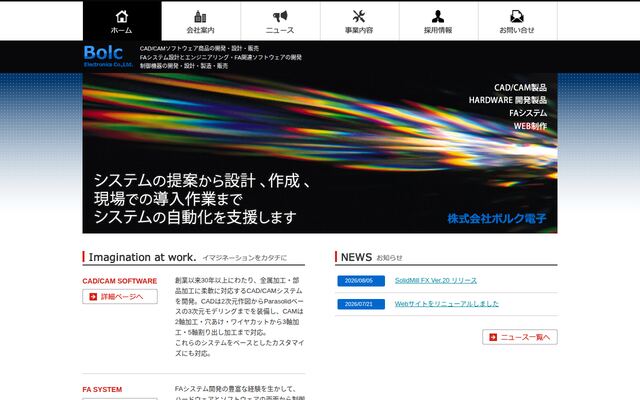Open the ホーム menu label

pyautogui.click(x=121, y=30)
